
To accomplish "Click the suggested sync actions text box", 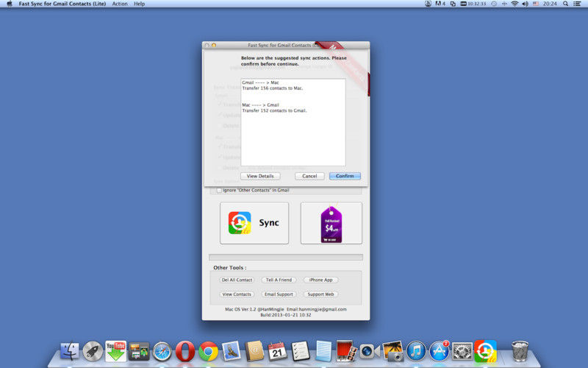I will pyautogui.click(x=293, y=122).
